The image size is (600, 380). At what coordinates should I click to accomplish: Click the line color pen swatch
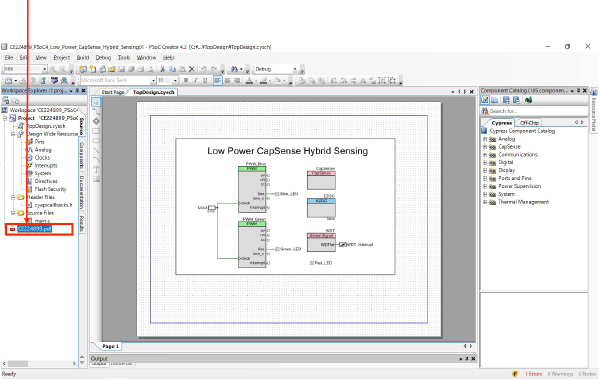point(263,80)
